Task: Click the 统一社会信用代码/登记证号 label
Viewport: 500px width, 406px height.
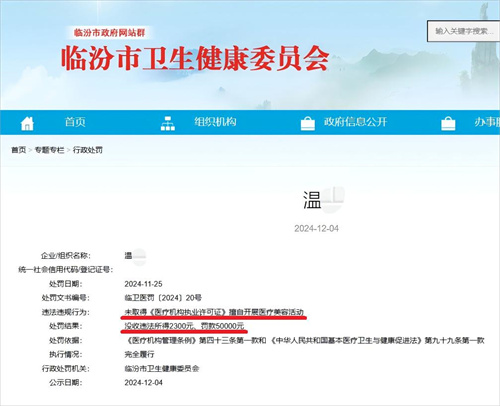Action: (x=66, y=270)
